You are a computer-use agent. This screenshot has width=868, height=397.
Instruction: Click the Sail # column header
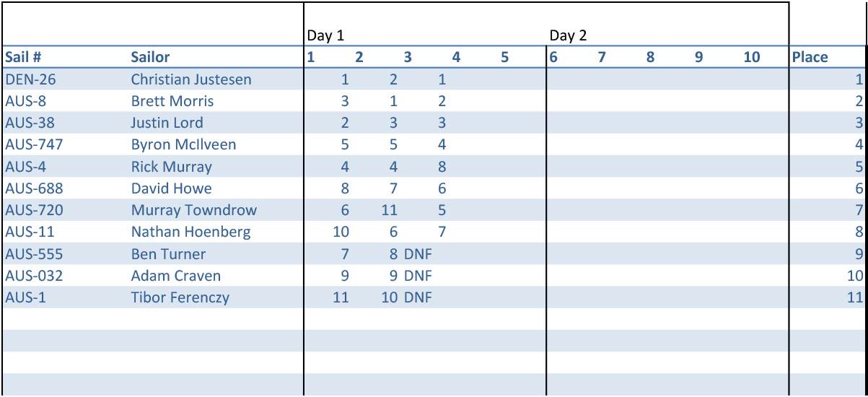[x=23, y=57]
